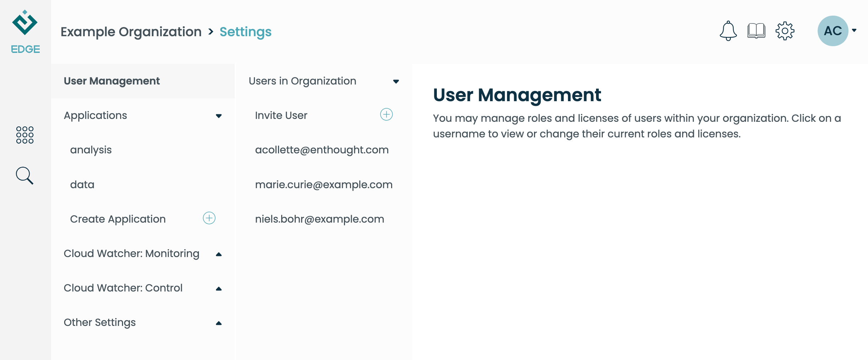Click the plus icon beside Create Application
The width and height of the screenshot is (868, 360).
(x=209, y=218)
